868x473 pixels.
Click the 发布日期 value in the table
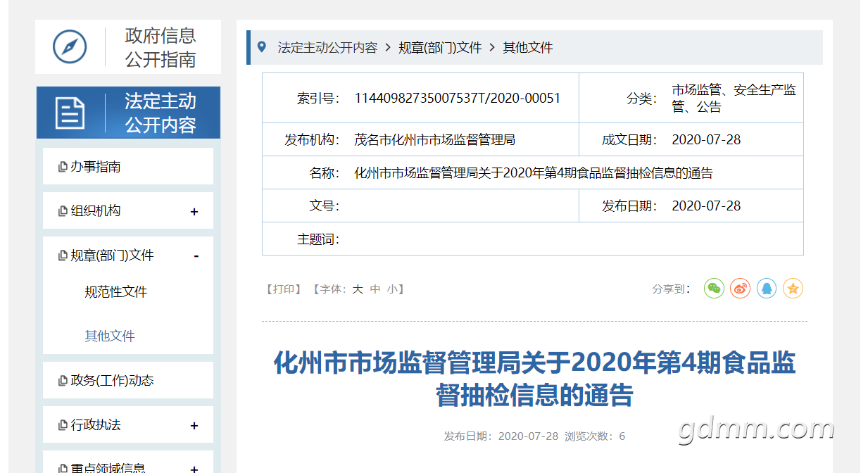click(706, 206)
